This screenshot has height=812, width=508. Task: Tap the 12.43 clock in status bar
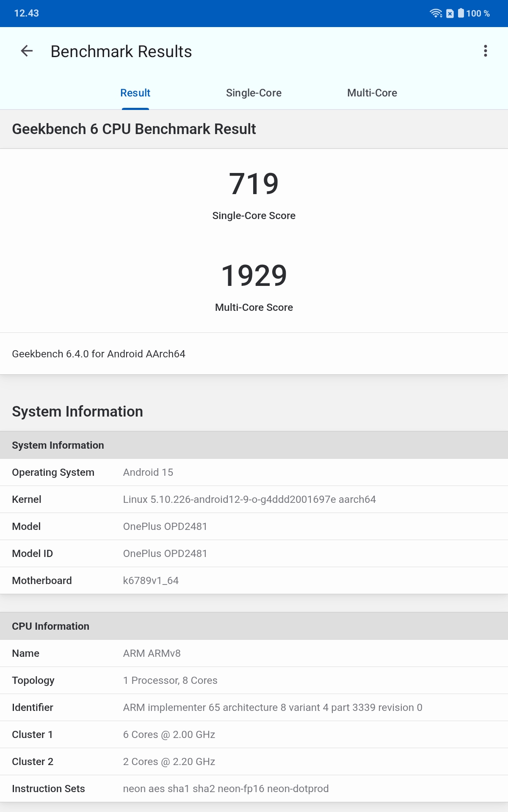coord(27,13)
